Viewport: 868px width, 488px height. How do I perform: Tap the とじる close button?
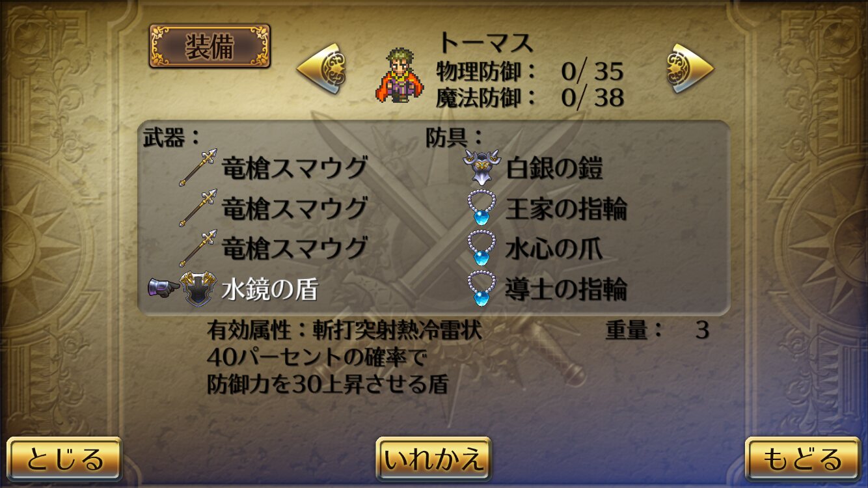pyautogui.click(x=64, y=459)
